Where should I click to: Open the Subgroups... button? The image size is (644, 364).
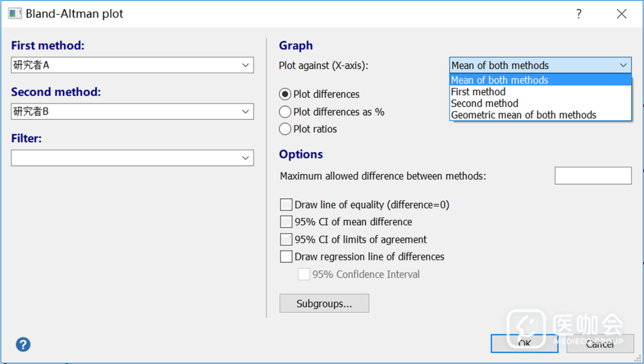tap(324, 304)
